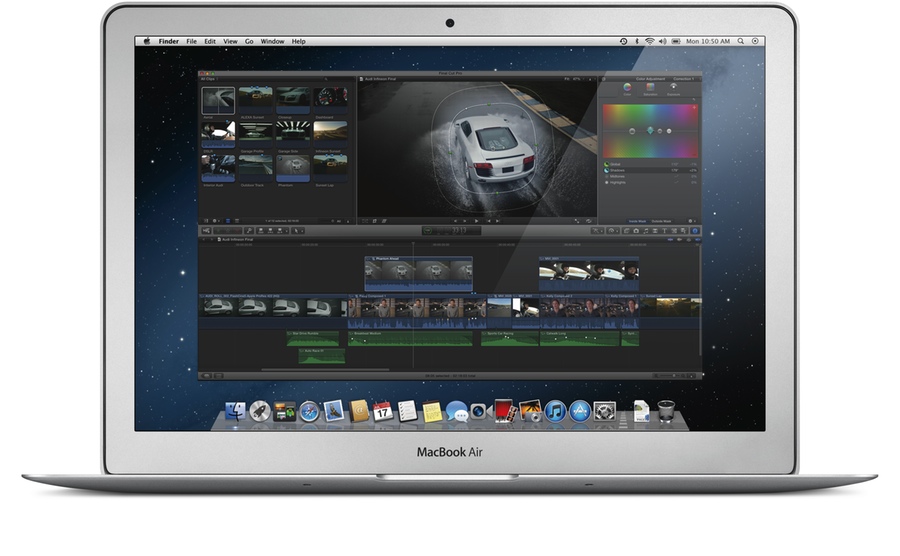The image size is (900, 556).
Task: Open the Finder File menu
Action: point(189,41)
